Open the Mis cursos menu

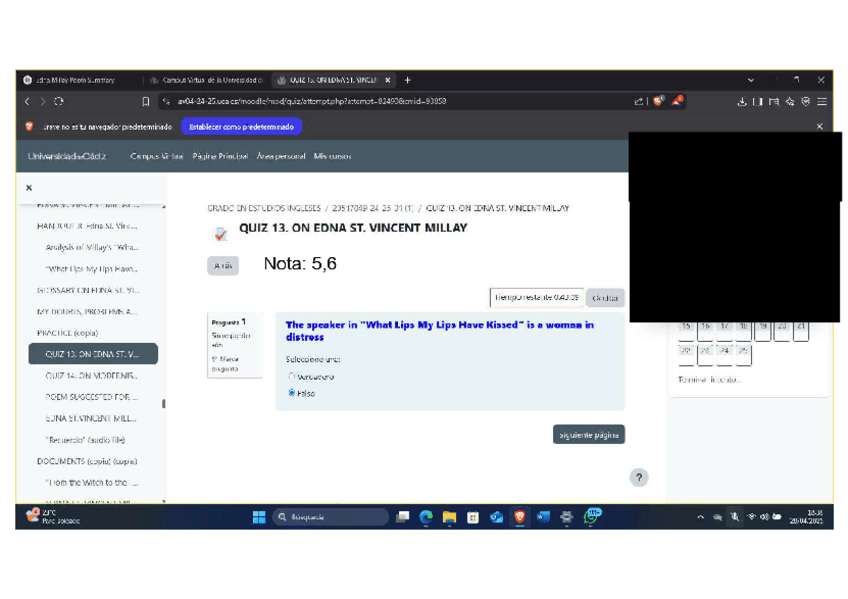click(x=332, y=156)
